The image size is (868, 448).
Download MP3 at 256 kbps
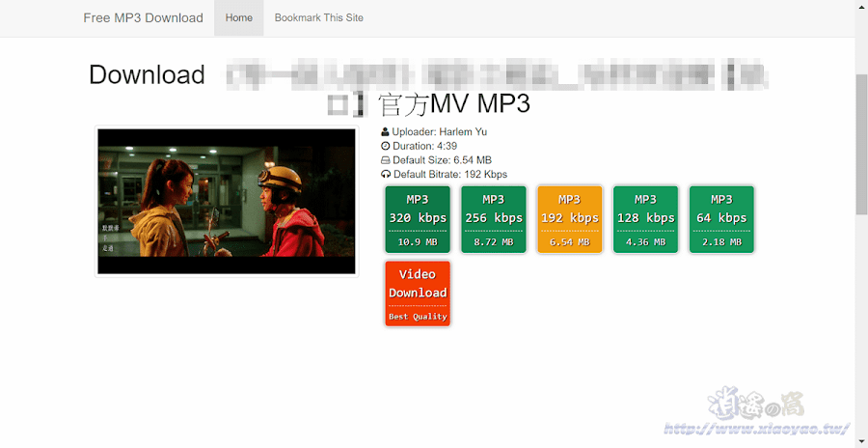coord(493,219)
